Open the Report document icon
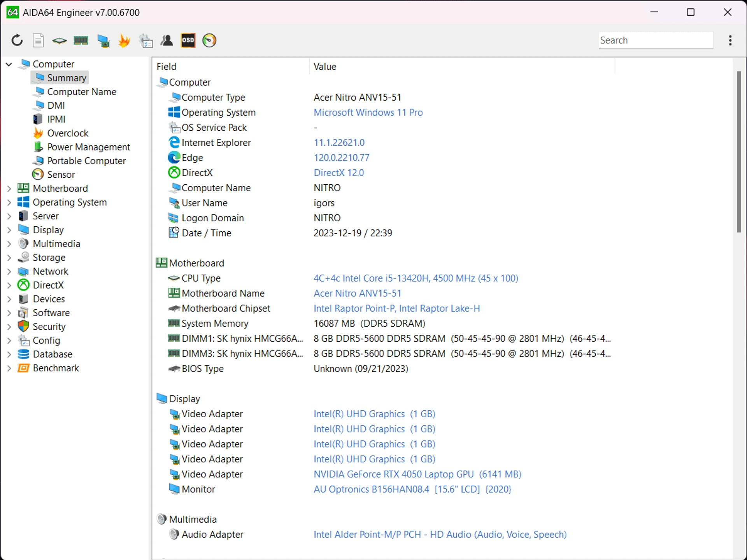 pos(38,40)
